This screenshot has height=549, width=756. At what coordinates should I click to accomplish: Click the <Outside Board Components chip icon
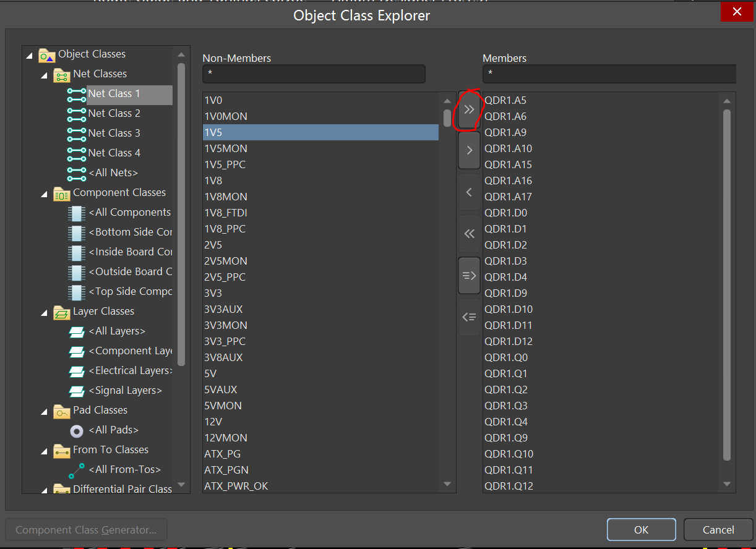point(76,272)
